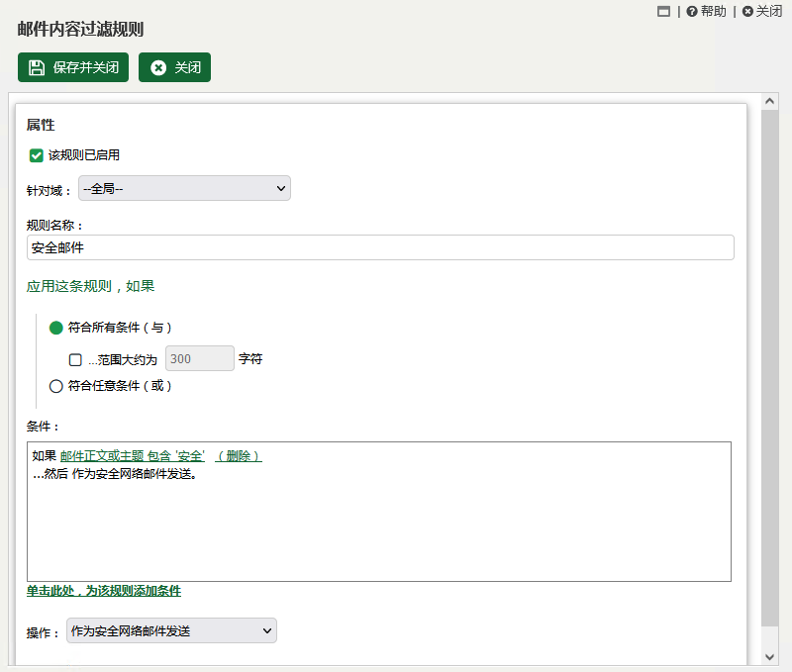Enable the 范围大约为 checkbox

tap(75, 360)
